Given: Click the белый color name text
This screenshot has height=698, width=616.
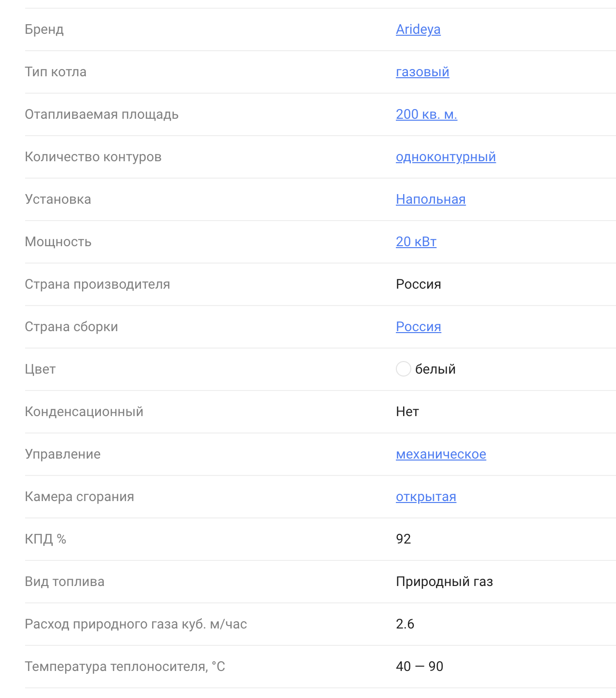Looking at the screenshot, I should tap(435, 369).
